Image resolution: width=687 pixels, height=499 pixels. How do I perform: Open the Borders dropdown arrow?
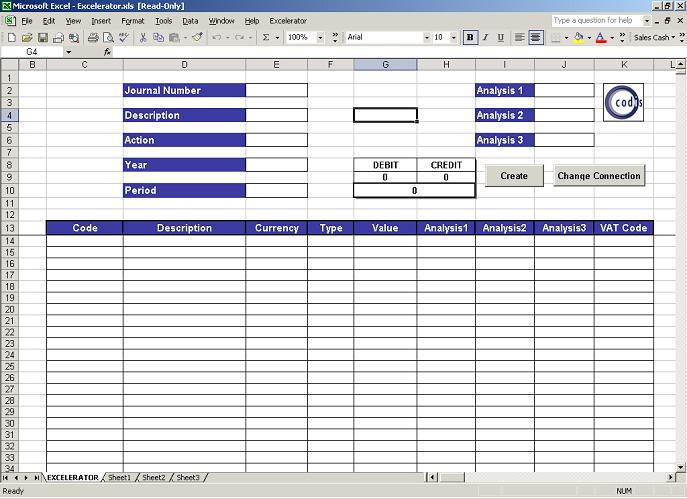pos(567,38)
